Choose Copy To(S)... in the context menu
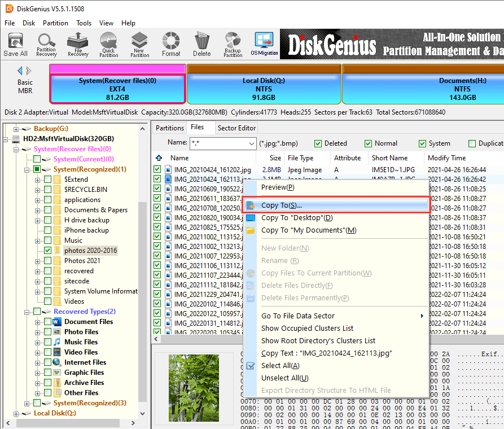Screen dimensions: 504x429 click(x=281, y=205)
